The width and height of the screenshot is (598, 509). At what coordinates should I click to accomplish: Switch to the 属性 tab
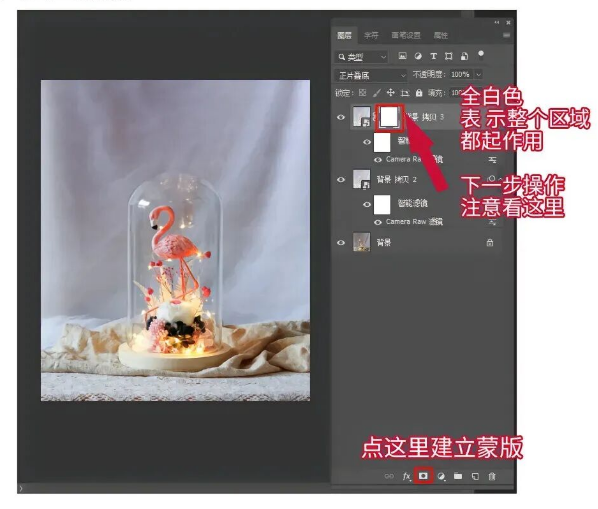point(440,35)
